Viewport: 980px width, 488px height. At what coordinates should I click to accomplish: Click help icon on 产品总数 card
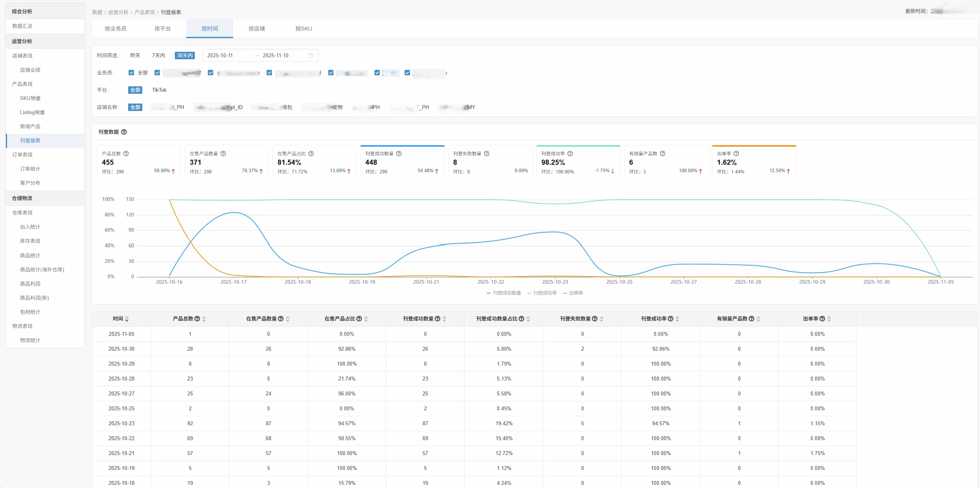tap(126, 153)
